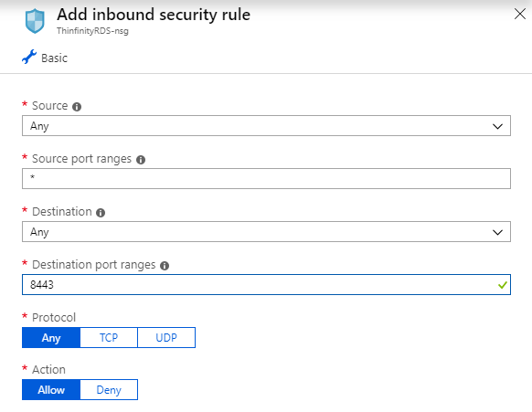Click the green validation checkmark icon

coord(503,285)
